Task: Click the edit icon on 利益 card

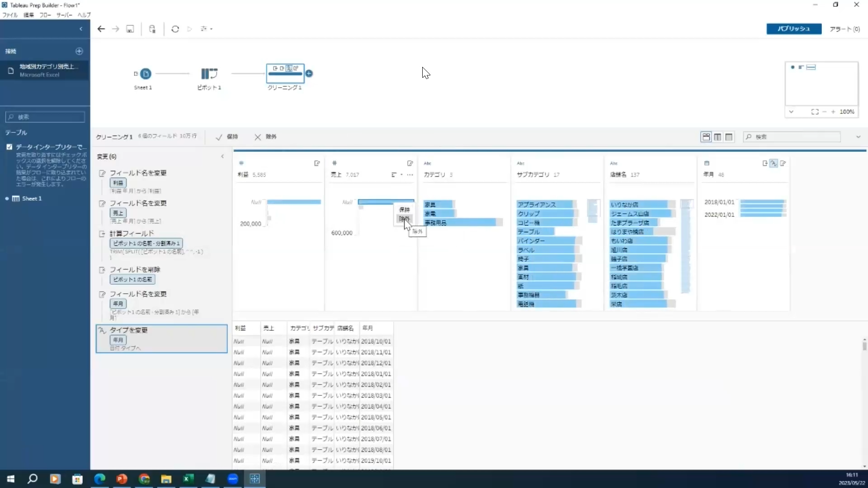Action: pyautogui.click(x=317, y=163)
